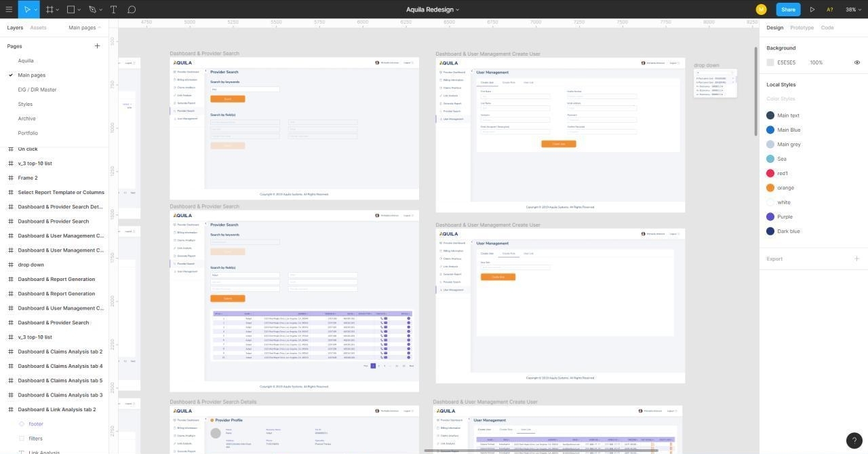Select the Portfolio page in the sidebar
The width and height of the screenshot is (868, 454).
pos(28,132)
